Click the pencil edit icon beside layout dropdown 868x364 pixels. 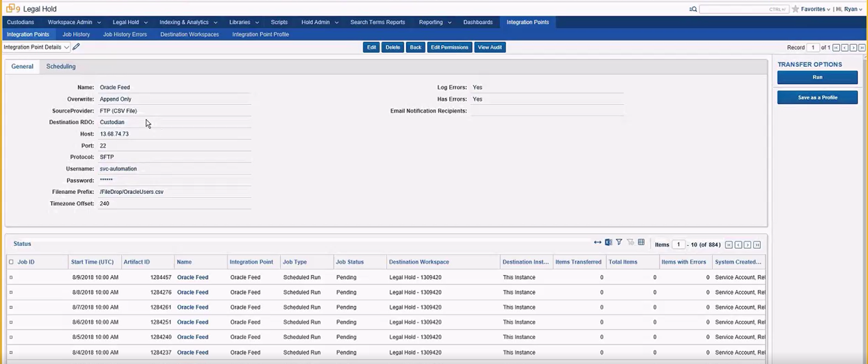click(76, 47)
